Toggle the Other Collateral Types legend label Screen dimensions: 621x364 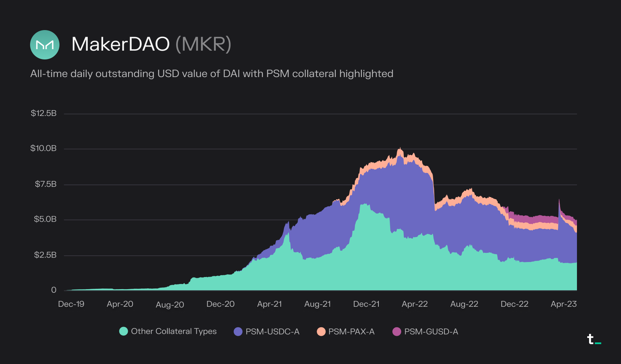tap(174, 331)
